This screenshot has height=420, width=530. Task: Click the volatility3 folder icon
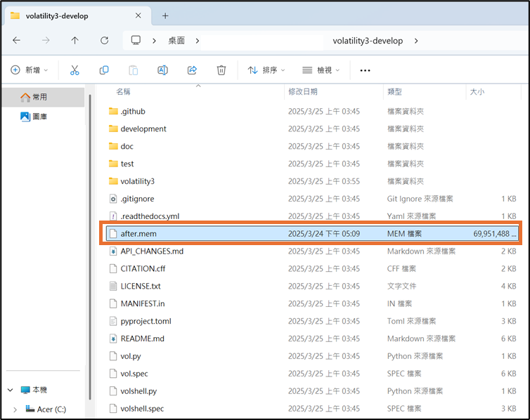113,181
